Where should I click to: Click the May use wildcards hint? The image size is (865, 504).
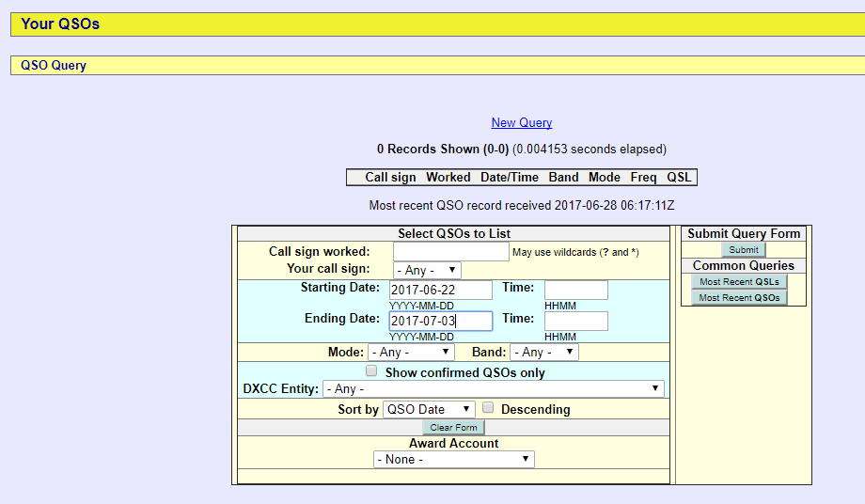(575, 252)
